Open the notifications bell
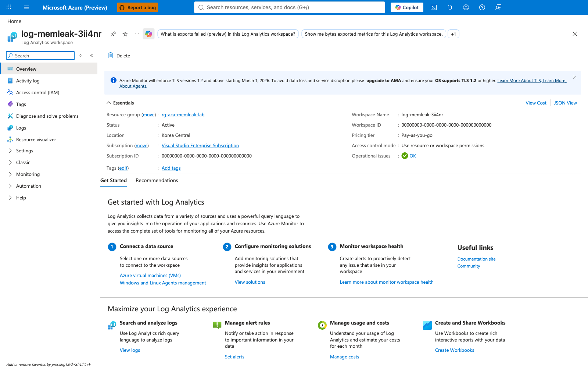This screenshot has height=368, width=588. (x=450, y=7)
